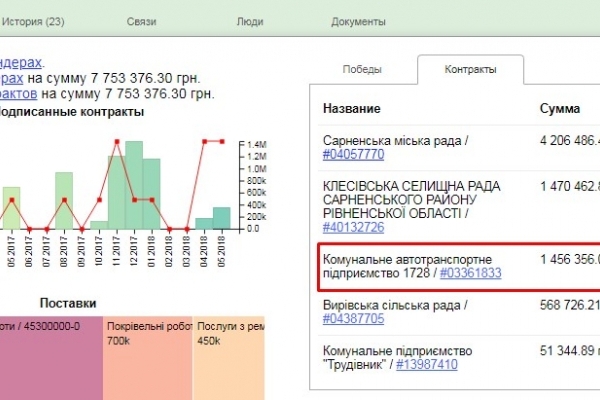Switch to the Связи tab
Image resolution: width=600 pixels, height=400 pixels.
click(141, 21)
